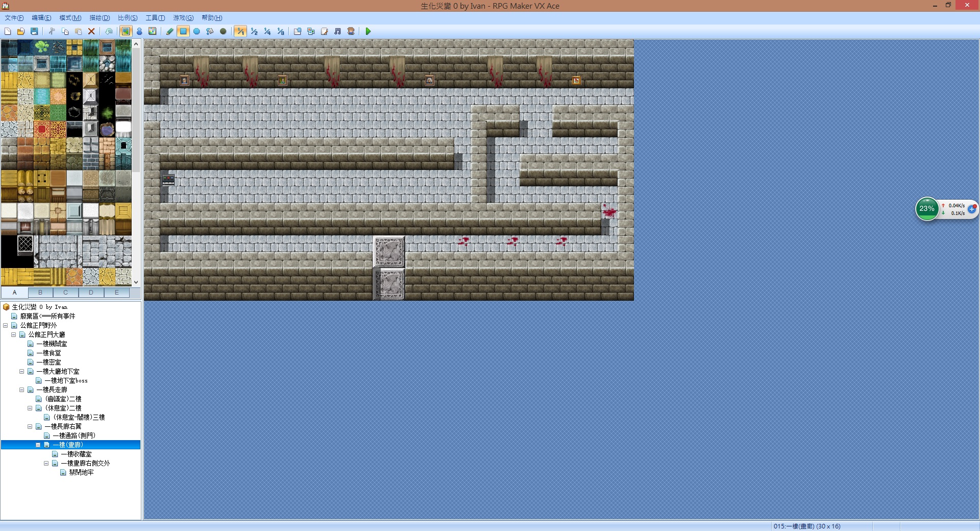980x531 pixels.
Task: Set map zoom scale to 1/2
Action: [254, 31]
